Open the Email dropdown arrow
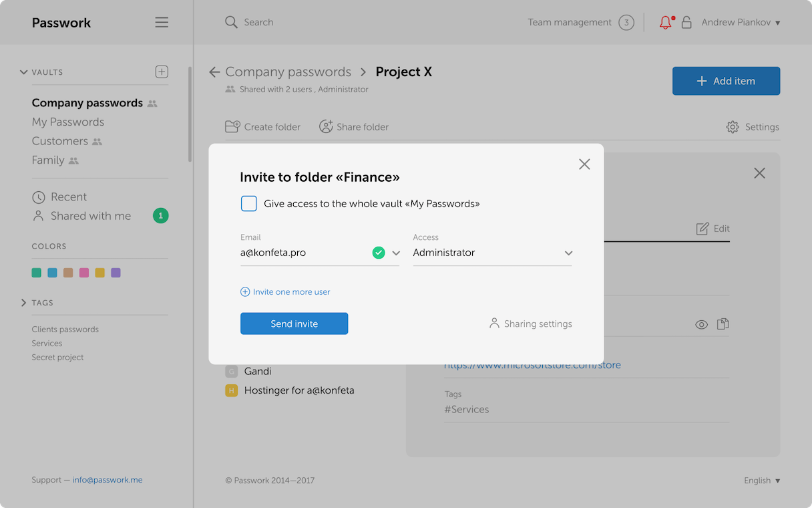This screenshot has width=812, height=508. [x=396, y=253]
